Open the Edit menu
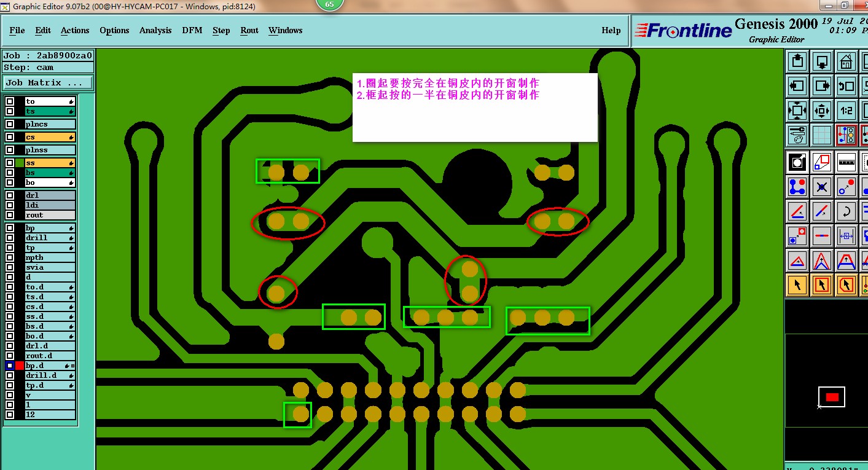Screen dimensions: 868x470 [x=43, y=30]
